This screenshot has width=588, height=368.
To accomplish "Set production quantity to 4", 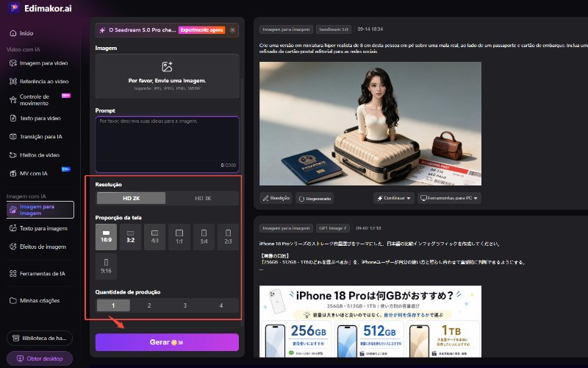I will pyautogui.click(x=221, y=305).
